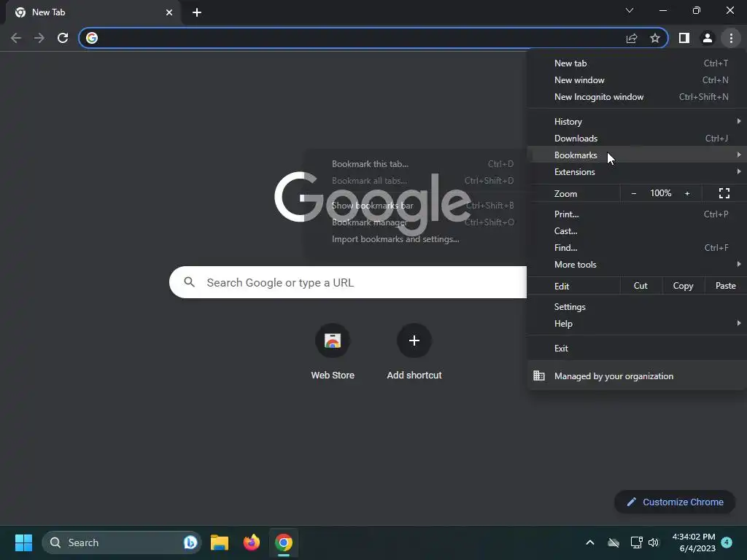Open Bookmark manager from submenu
Viewport: 747px width, 560px height.
click(415, 222)
